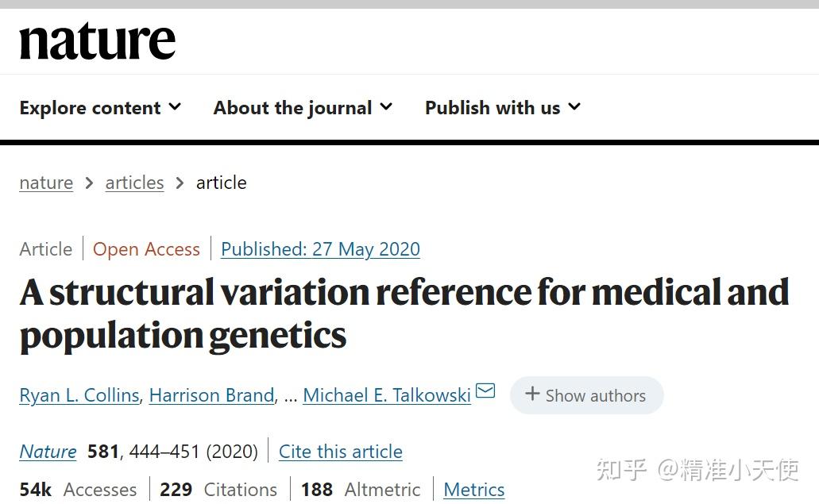Click the 188 Altmetric score

(x=360, y=490)
